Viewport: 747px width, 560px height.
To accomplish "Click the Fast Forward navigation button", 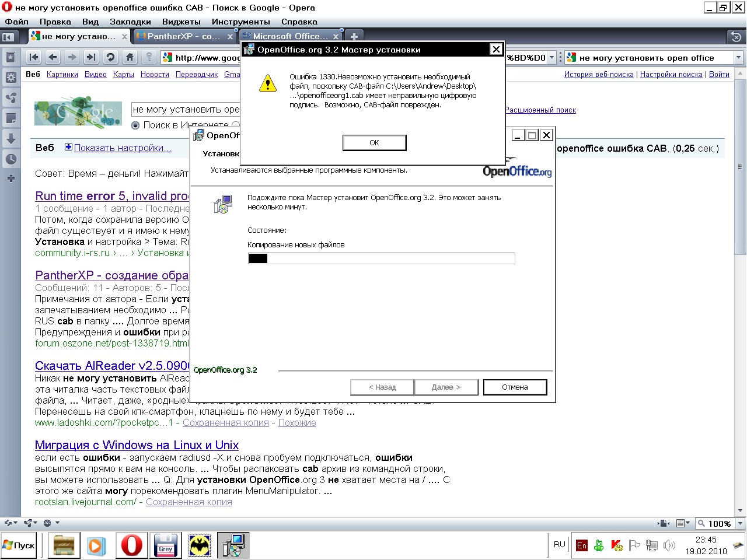I will [x=90, y=57].
